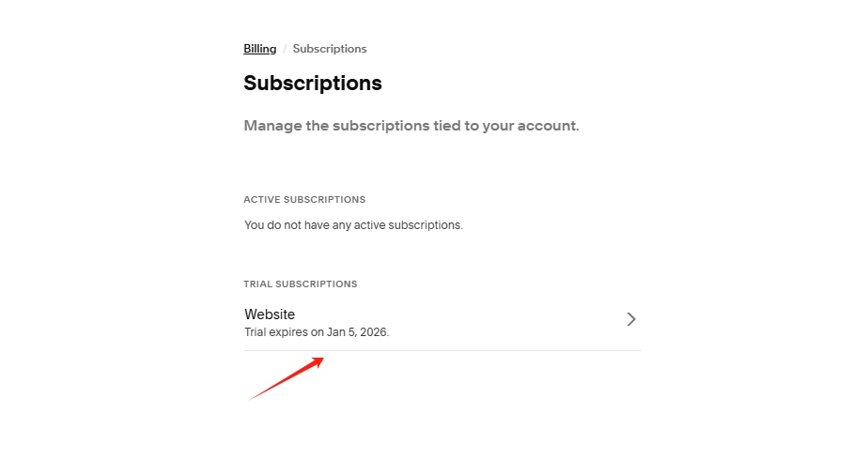The width and height of the screenshot is (868, 460).
Task: Open the Website trial subscription
Action: pos(270,314)
